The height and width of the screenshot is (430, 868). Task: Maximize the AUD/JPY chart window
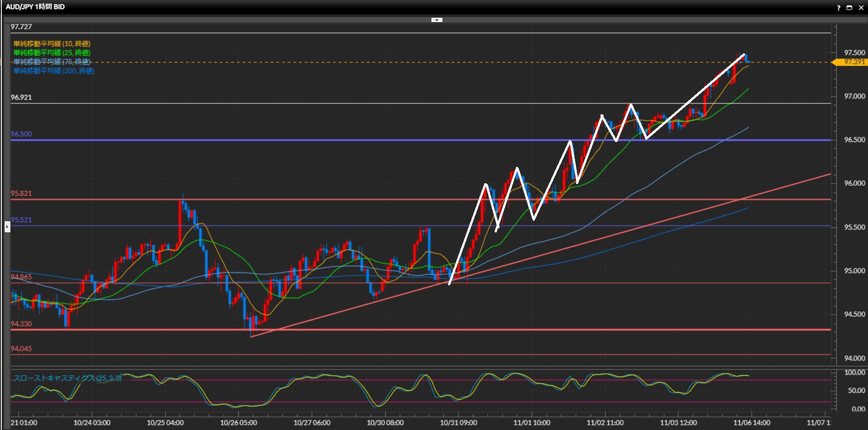coord(849,8)
